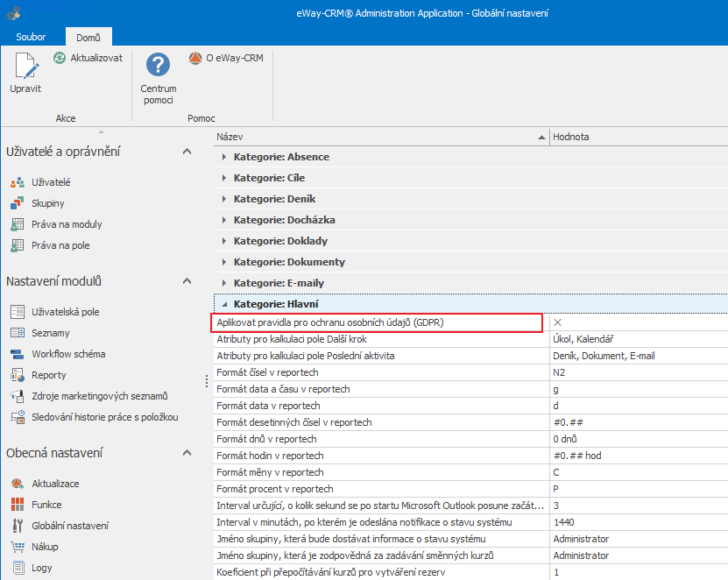The height and width of the screenshot is (580, 728).
Task: Click value 1440 in Hodnota column
Action: pos(563,522)
